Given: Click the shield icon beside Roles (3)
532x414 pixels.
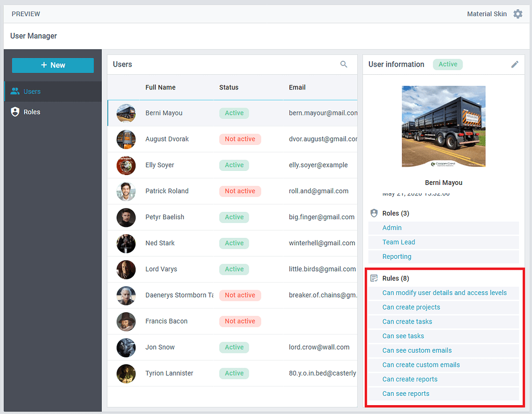Looking at the screenshot, I should pos(374,213).
